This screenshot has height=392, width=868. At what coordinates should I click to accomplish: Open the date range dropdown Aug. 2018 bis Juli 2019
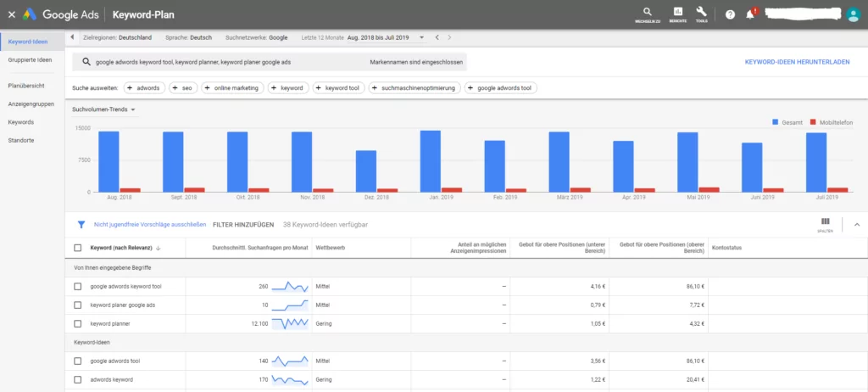tap(387, 37)
